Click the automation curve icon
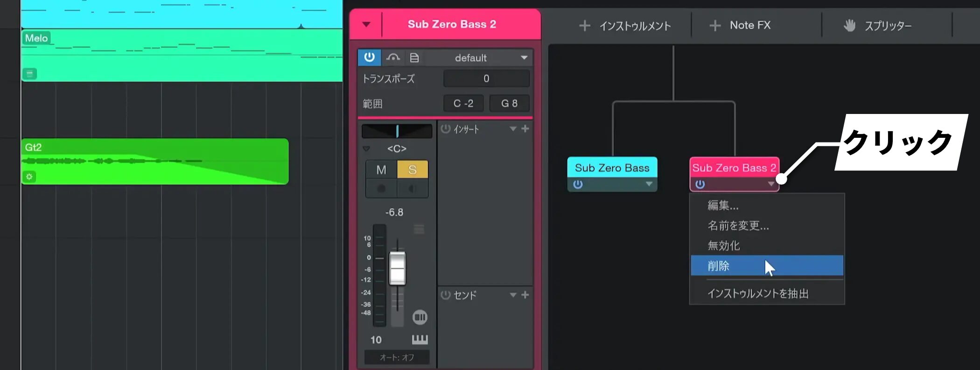This screenshot has width=980, height=370. coord(393,57)
